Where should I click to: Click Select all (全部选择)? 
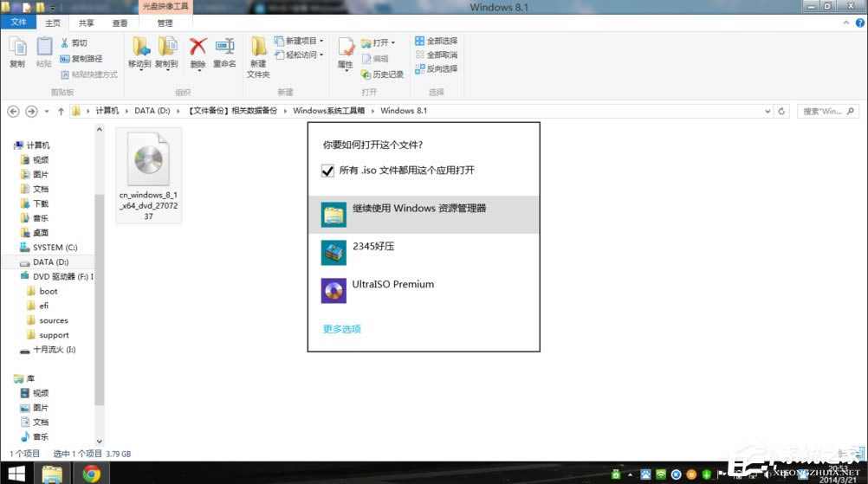tap(437, 41)
